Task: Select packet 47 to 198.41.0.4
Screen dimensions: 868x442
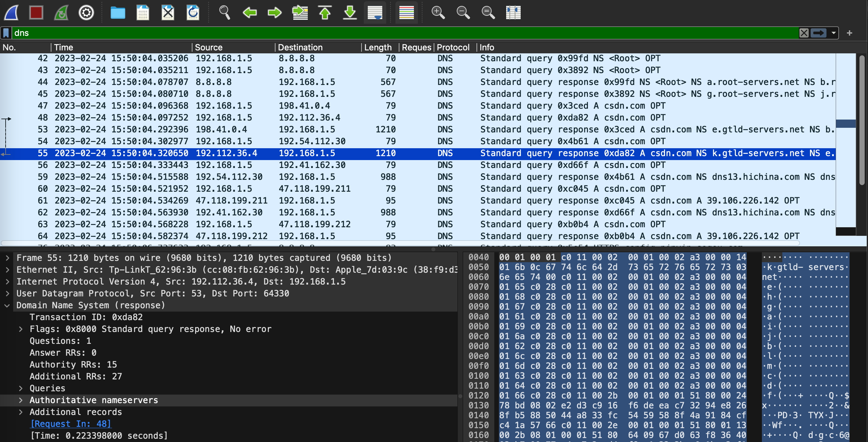Action: click(418, 106)
